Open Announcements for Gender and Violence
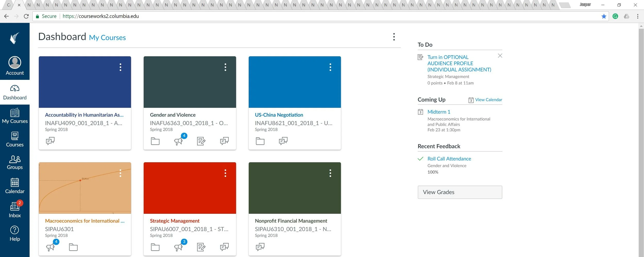Viewport: 644px width, 257px height. pos(179,141)
